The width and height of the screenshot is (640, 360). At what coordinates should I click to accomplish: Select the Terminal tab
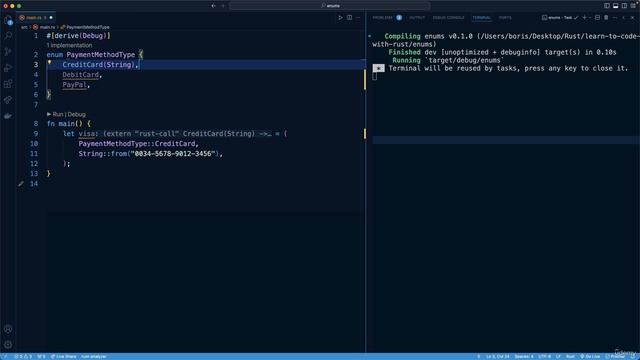(482, 18)
